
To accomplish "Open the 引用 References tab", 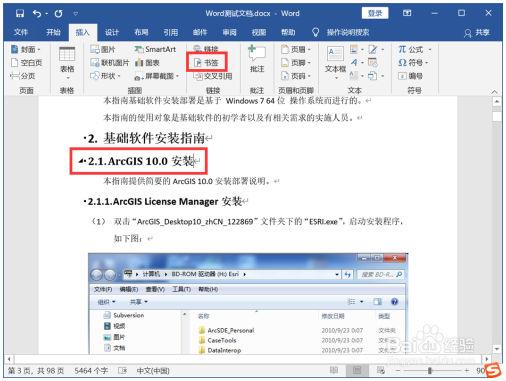I will pyautogui.click(x=171, y=32).
